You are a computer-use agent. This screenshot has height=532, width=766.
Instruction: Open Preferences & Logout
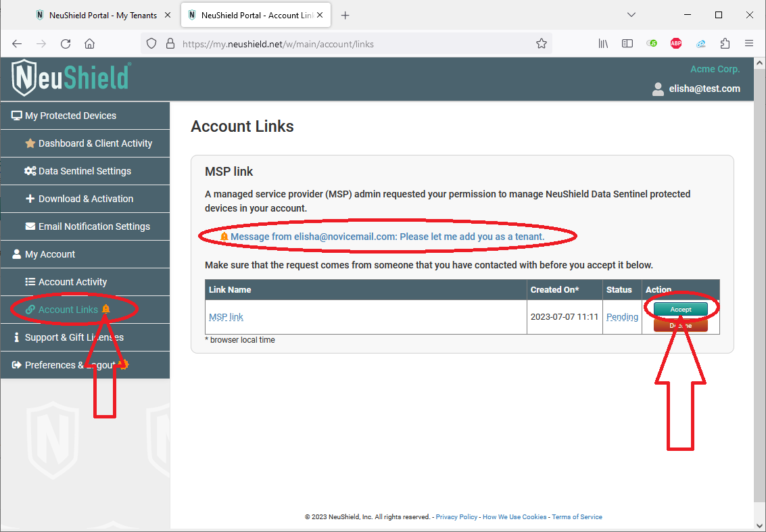pos(85,365)
